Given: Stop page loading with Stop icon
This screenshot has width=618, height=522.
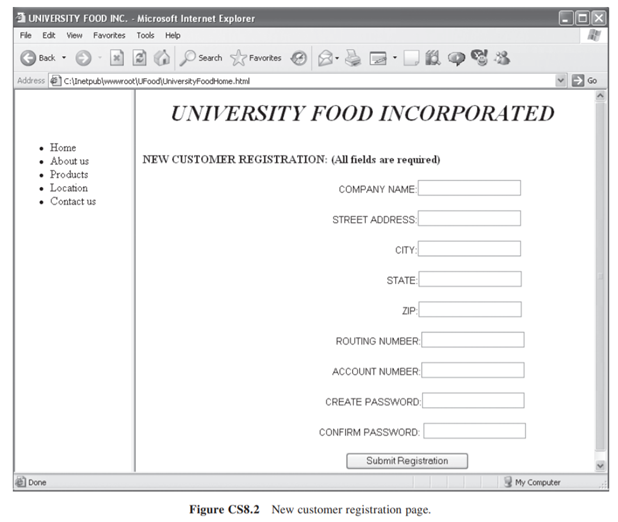Looking at the screenshot, I should pyautogui.click(x=117, y=58).
